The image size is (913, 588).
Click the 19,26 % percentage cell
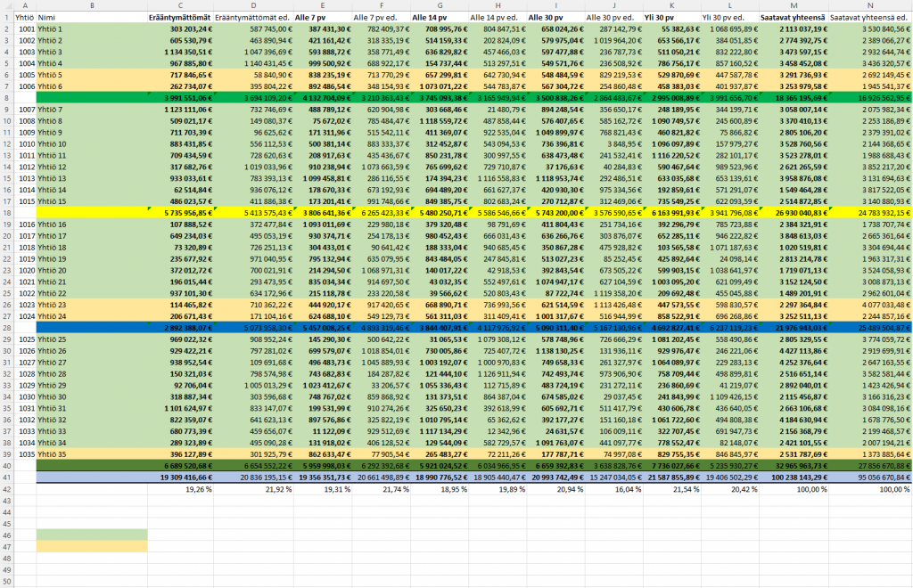180,489
